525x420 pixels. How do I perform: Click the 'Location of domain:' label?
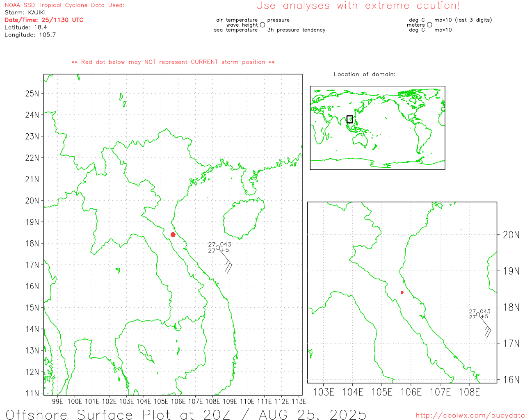[x=365, y=74]
